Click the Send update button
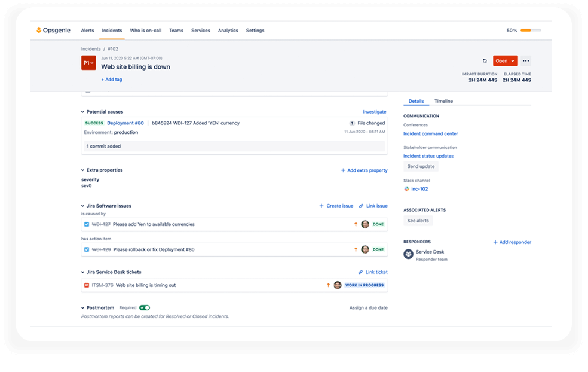588x372 pixels. [x=420, y=166]
